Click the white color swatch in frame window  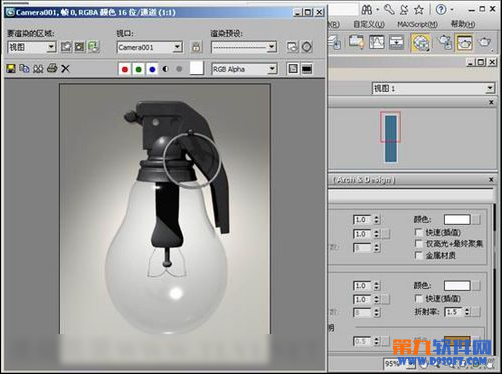196,68
